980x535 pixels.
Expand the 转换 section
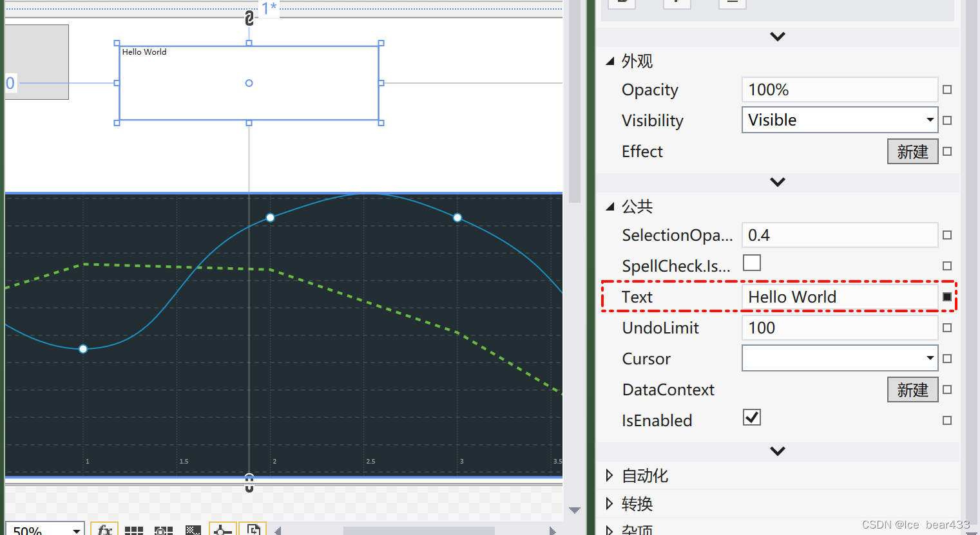click(610, 503)
